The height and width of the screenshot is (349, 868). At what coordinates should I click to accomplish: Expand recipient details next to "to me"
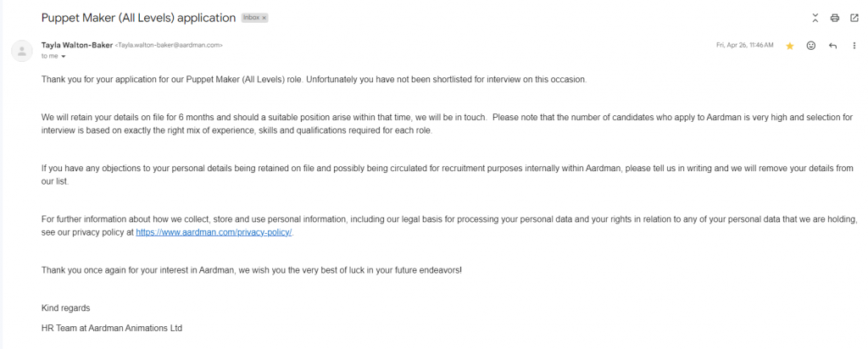(x=63, y=57)
